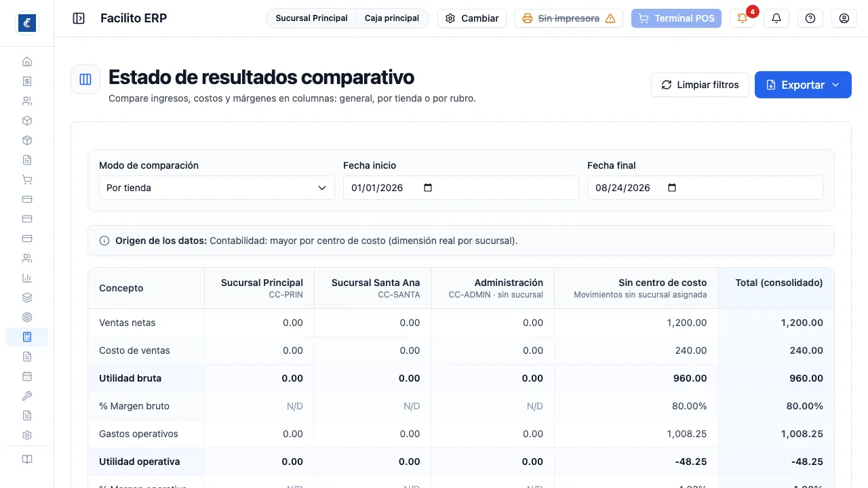The height and width of the screenshot is (488, 868).
Task: Click the Limpiar filtros button
Action: coord(700,85)
